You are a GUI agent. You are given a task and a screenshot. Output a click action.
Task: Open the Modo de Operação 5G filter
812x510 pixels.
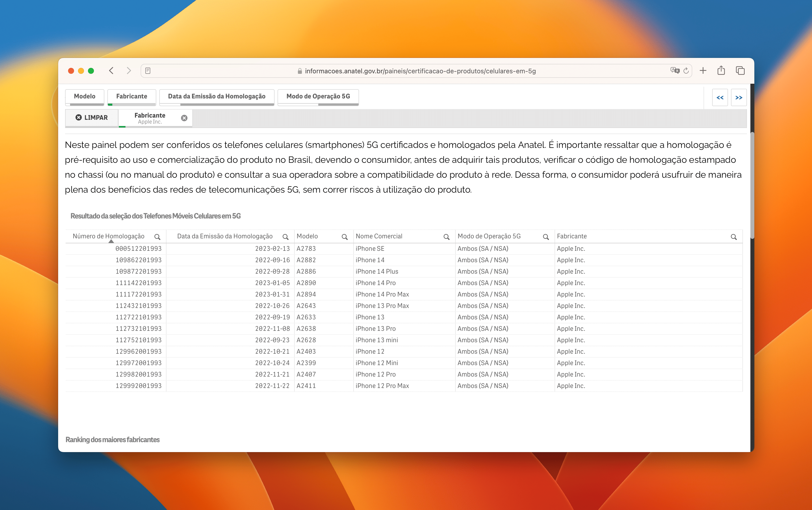click(318, 97)
